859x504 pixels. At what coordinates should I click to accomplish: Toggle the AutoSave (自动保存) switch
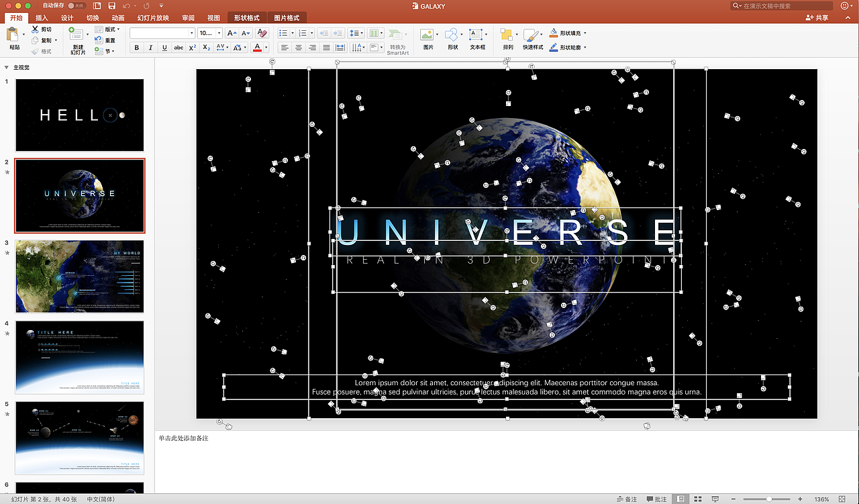click(76, 5)
